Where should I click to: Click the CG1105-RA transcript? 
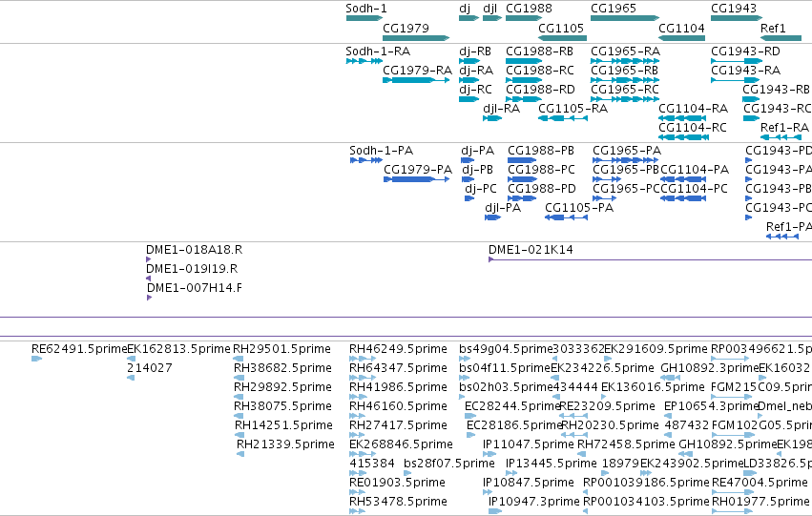(x=573, y=109)
